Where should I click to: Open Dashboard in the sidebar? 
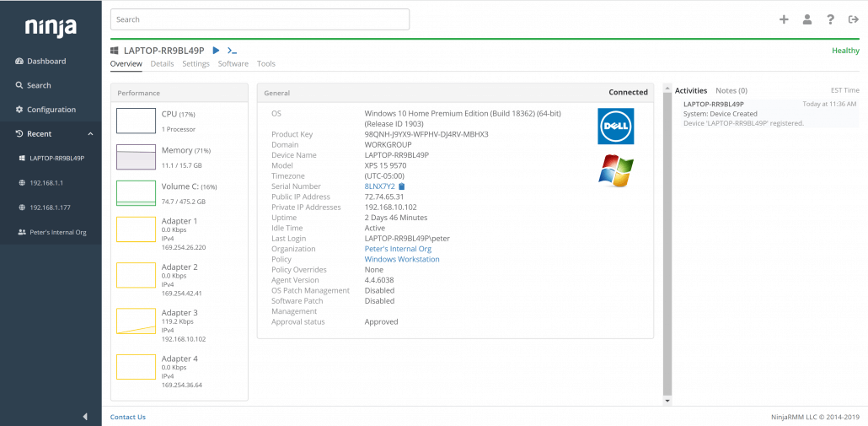pos(46,62)
